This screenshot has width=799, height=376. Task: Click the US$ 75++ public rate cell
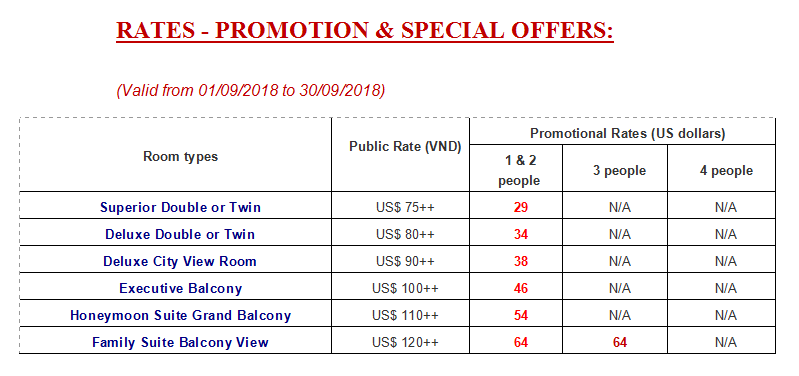coord(405,207)
